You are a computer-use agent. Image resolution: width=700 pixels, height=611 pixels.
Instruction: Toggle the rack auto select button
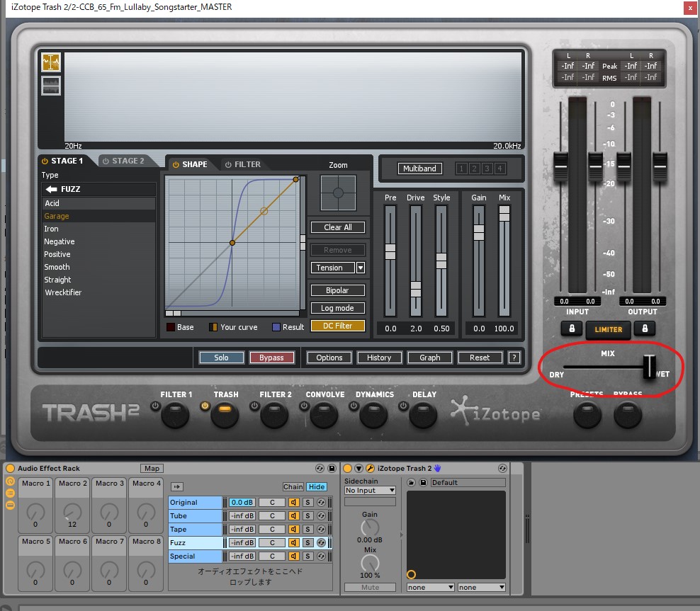point(177,487)
